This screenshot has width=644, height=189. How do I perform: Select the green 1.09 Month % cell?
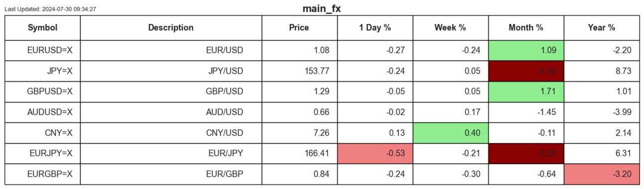[526, 50]
